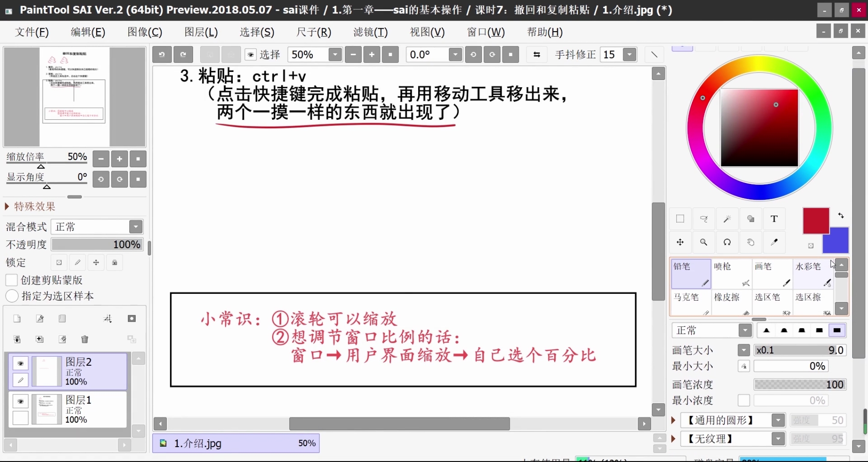Image resolution: width=868 pixels, height=462 pixels.
Task: Click the color picker eyedropper icon
Action: pos(773,242)
